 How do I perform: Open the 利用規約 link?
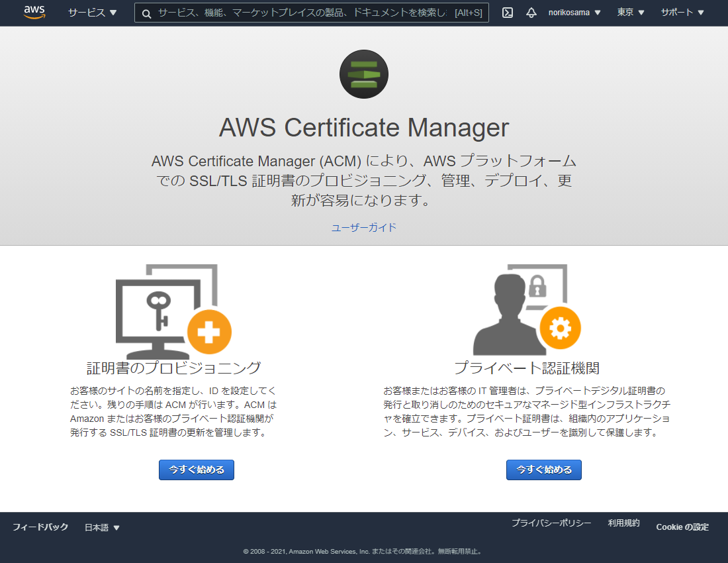[623, 523]
